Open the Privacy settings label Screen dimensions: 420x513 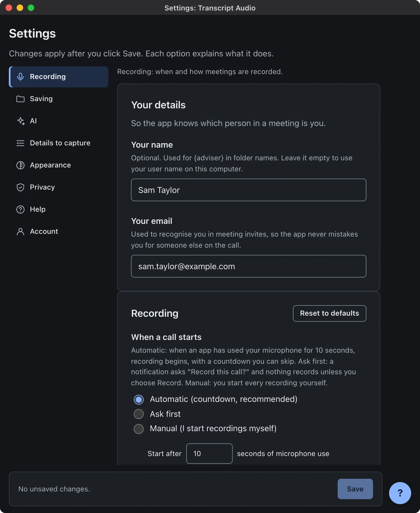42,187
